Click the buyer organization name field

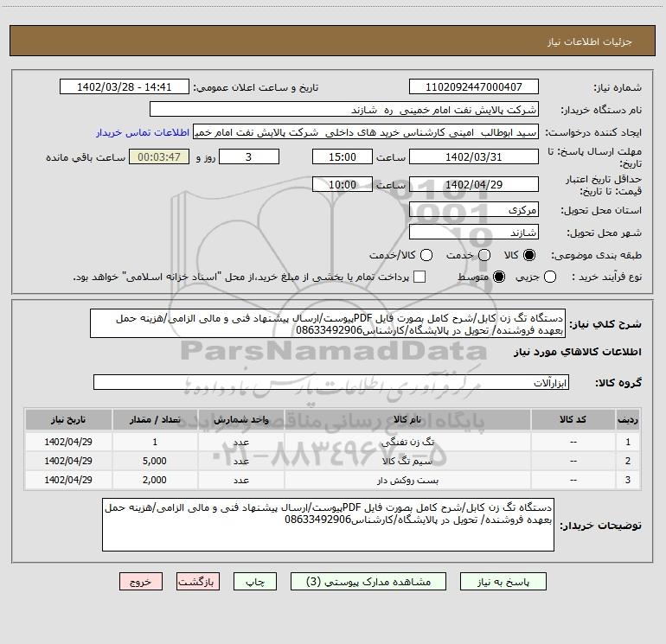pos(344,110)
